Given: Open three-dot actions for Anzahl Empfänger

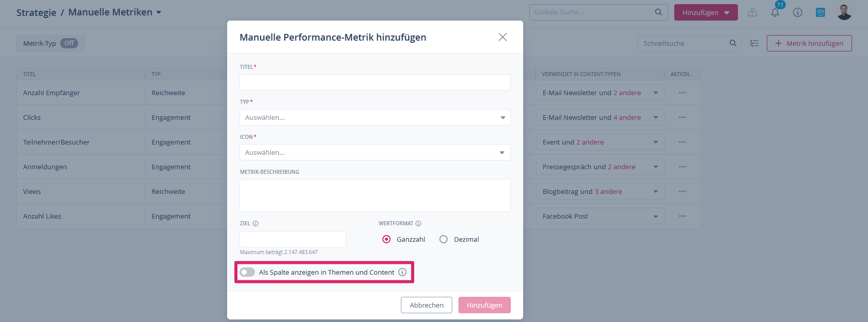Looking at the screenshot, I should pyautogui.click(x=682, y=93).
